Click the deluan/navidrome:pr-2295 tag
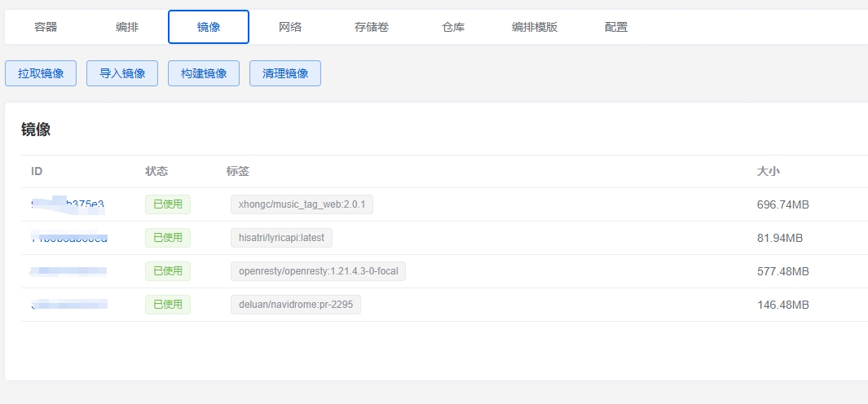This screenshot has width=868, height=404. click(295, 305)
